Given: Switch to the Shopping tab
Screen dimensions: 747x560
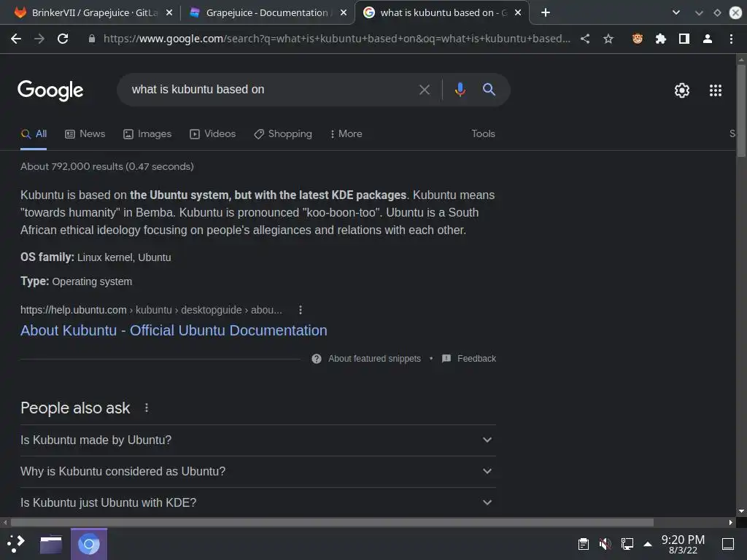Looking at the screenshot, I should [283, 134].
